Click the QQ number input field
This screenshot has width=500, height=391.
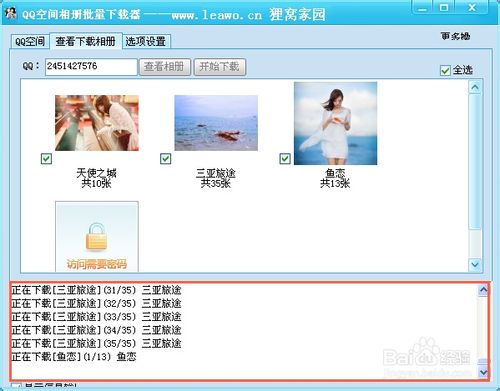pyautogui.click(x=91, y=67)
